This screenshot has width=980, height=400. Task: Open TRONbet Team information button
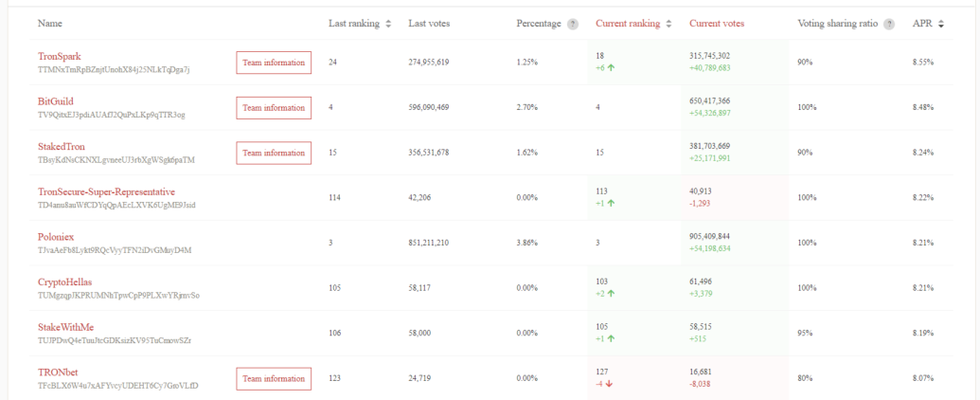click(x=274, y=379)
